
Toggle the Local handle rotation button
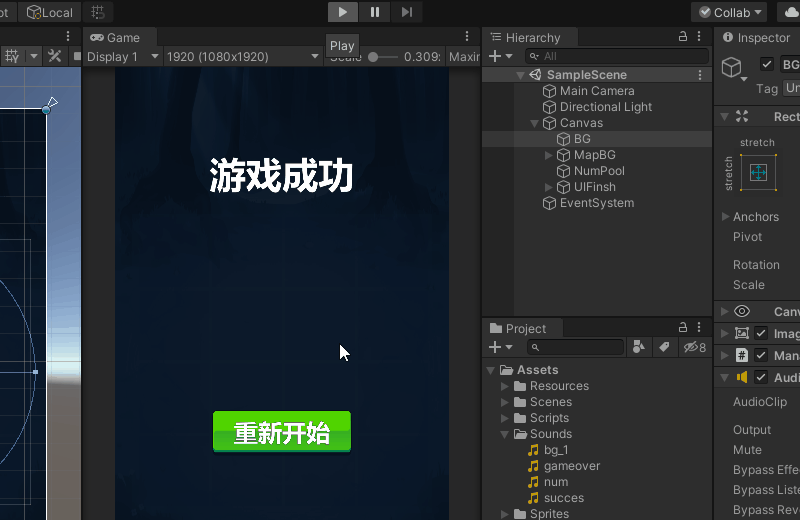point(49,12)
